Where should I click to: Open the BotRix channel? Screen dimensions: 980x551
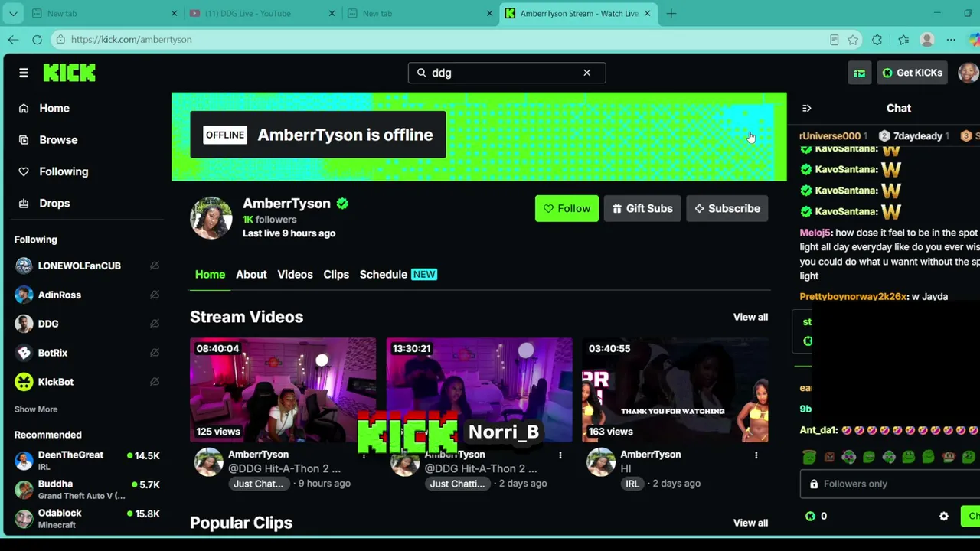tap(53, 353)
